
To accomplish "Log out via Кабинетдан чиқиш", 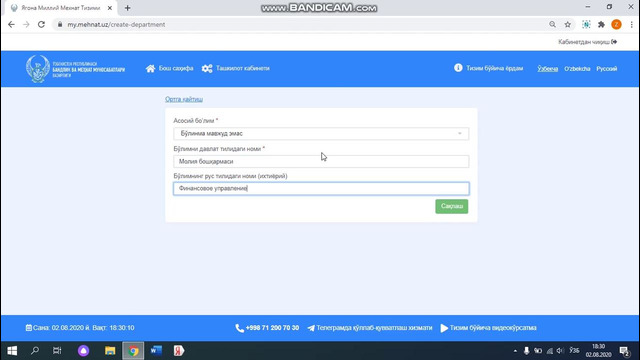I will tap(587, 42).
